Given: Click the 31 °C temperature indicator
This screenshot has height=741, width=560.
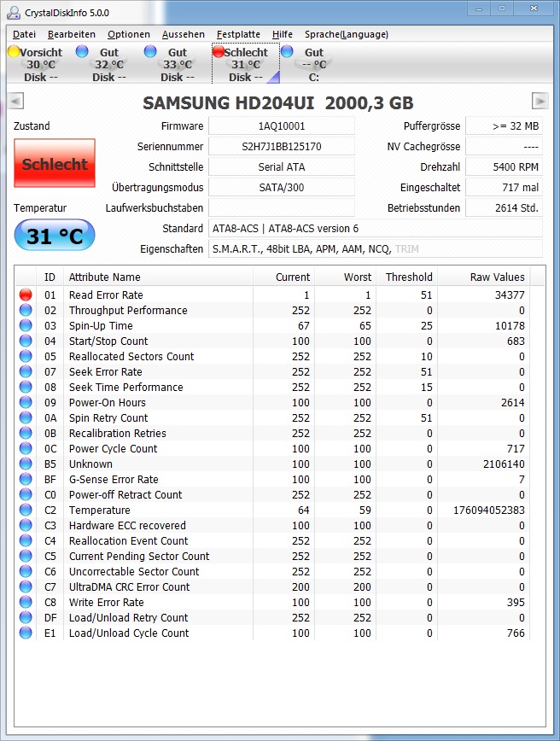Looking at the screenshot, I should click(55, 236).
